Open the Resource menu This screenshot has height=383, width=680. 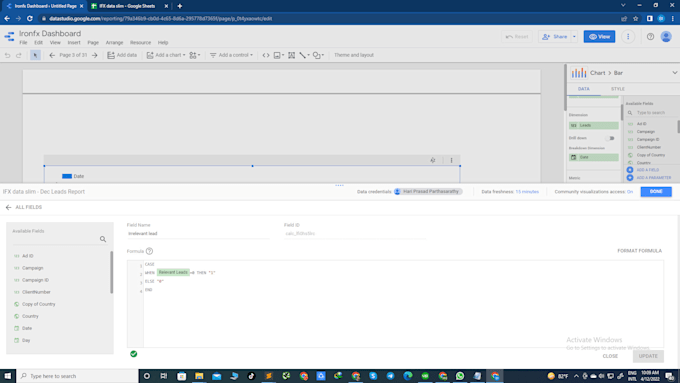[x=141, y=43]
